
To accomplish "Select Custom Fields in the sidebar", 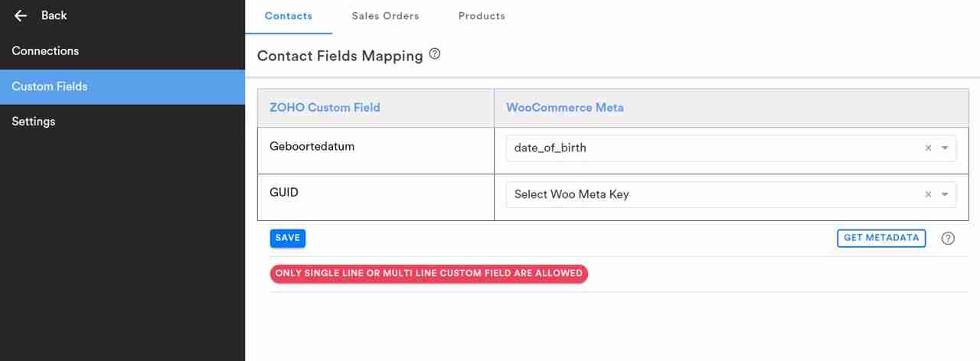I will [x=50, y=86].
